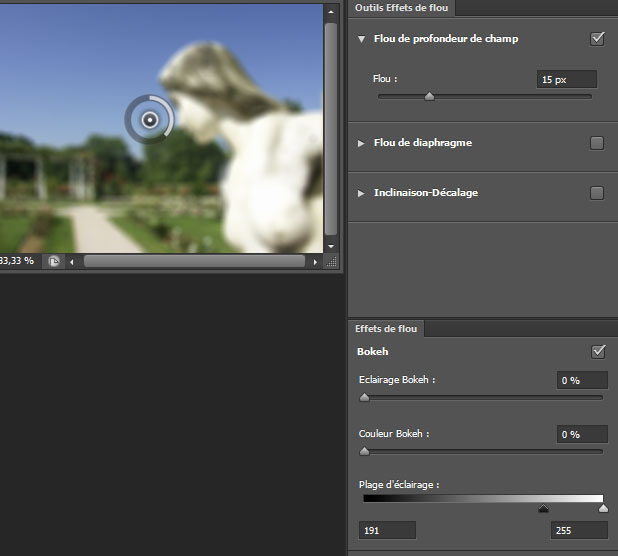The height and width of the screenshot is (556, 618).
Task: Click the status icon beside the zoom percentage
Action: pyautogui.click(x=54, y=261)
